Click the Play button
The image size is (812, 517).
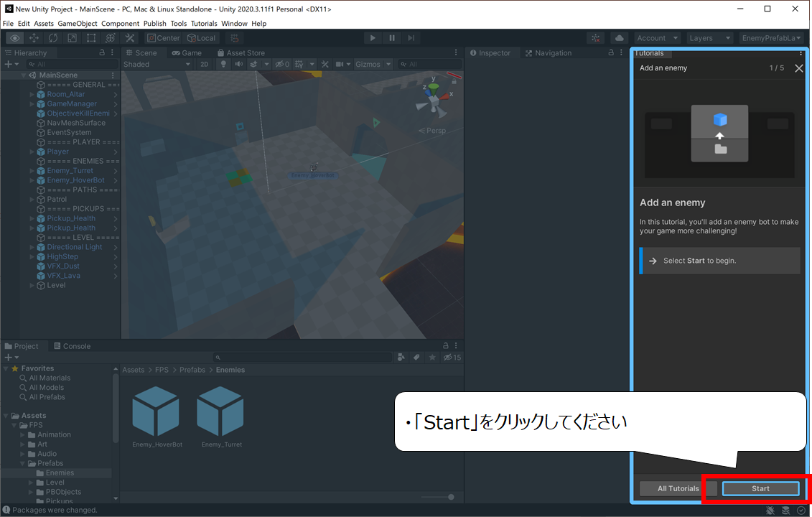[373, 38]
